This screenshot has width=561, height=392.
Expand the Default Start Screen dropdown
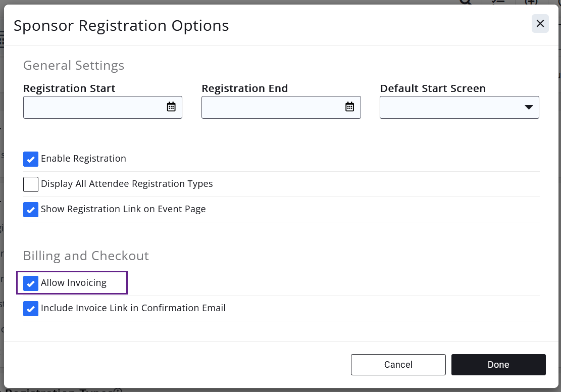459,107
